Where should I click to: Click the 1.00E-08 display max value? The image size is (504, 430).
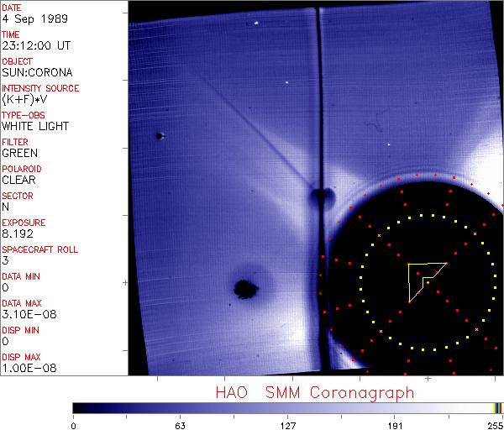(x=25, y=368)
